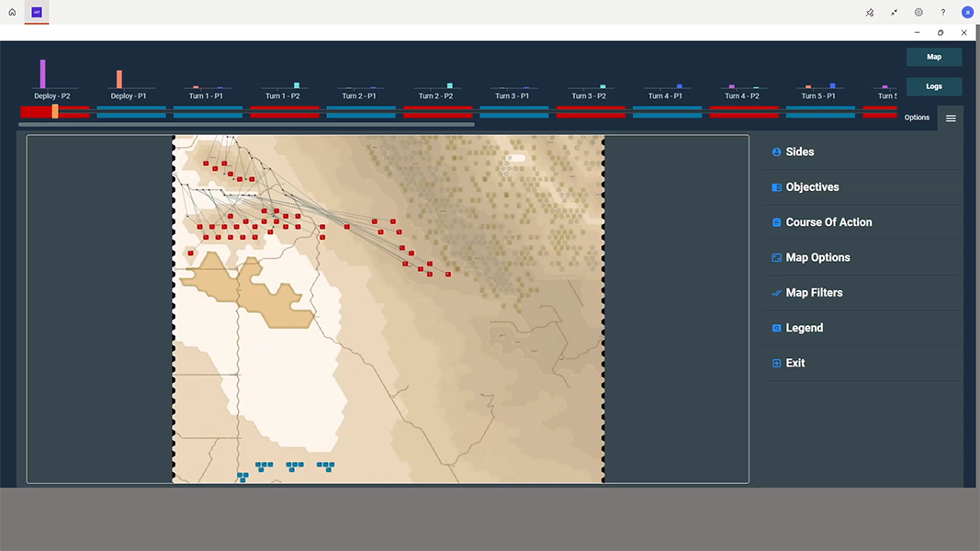Click the Legend icon

tap(776, 328)
